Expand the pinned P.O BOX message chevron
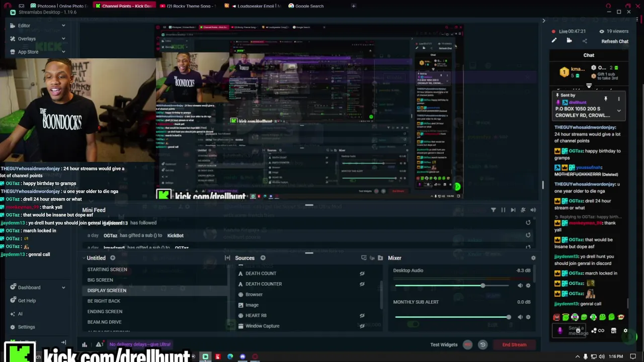This screenshot has height=362, width=644. (x=619, y=111)
